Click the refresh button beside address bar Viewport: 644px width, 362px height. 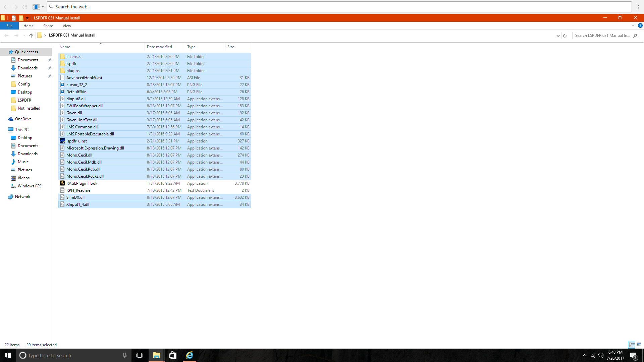(565, 36)
